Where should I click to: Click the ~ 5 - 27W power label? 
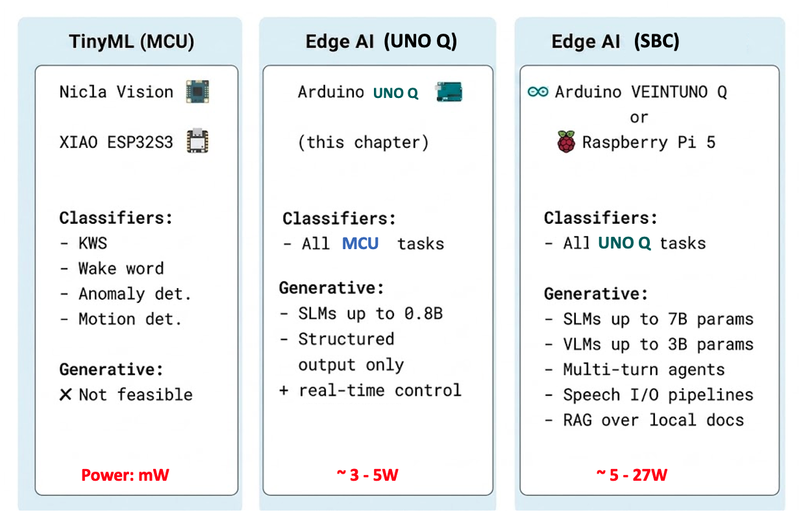632,475
